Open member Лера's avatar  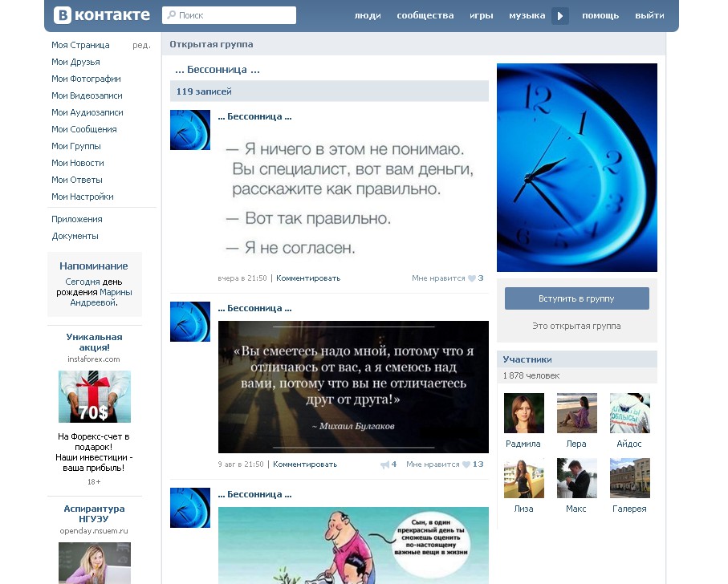[x=576, y=413]
